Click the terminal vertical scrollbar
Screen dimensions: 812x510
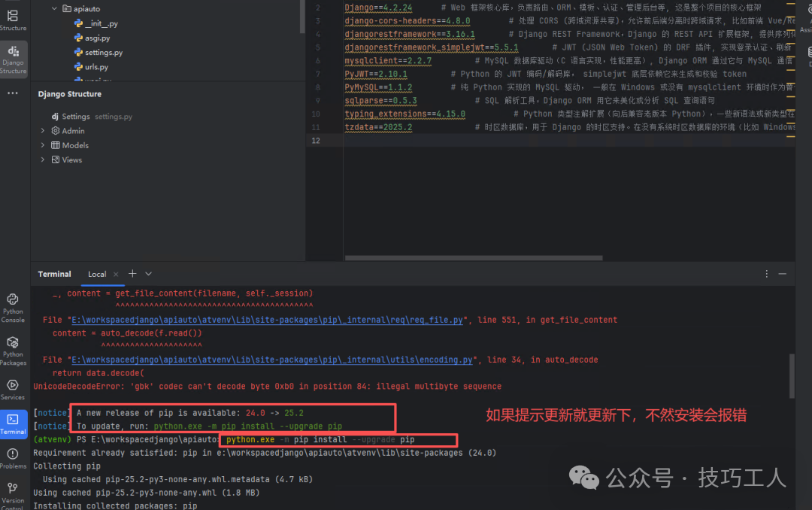791,376
